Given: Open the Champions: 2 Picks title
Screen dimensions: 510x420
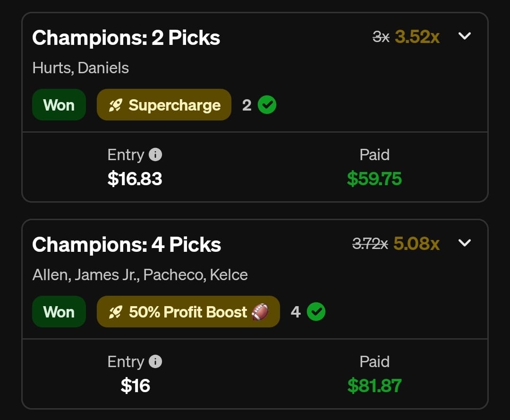Looking at the screenshot, I should coord(126,38).
